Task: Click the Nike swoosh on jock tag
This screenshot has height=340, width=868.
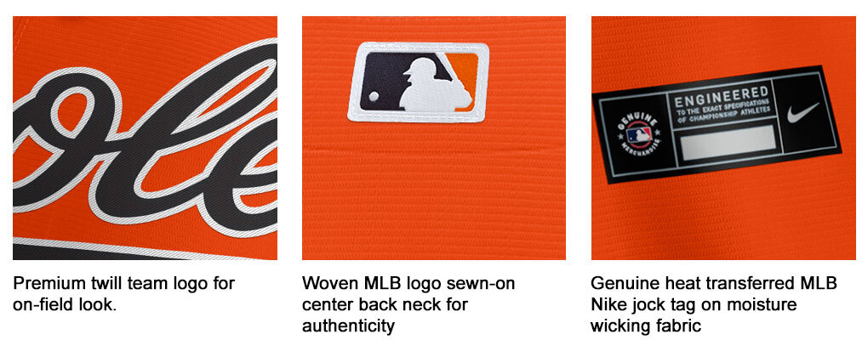Action: coord(802,112)
